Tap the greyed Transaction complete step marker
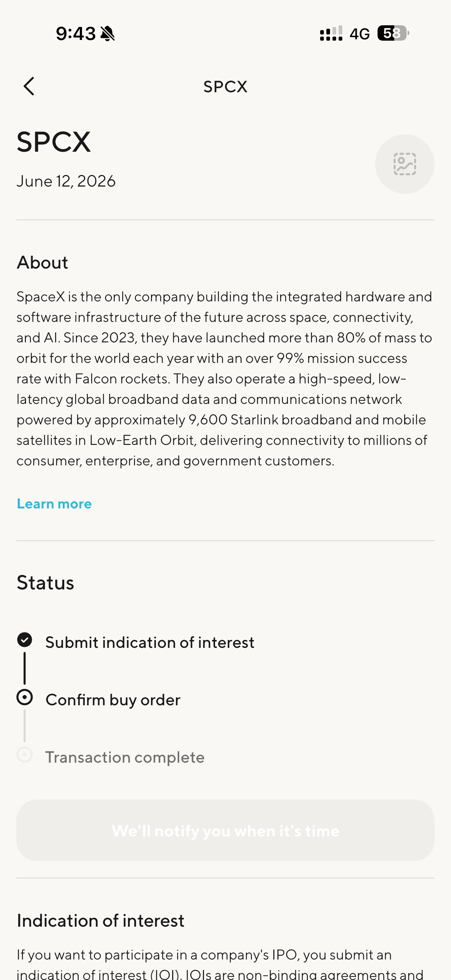The width and height of the screenshot is (451, 980). (25, 755)
